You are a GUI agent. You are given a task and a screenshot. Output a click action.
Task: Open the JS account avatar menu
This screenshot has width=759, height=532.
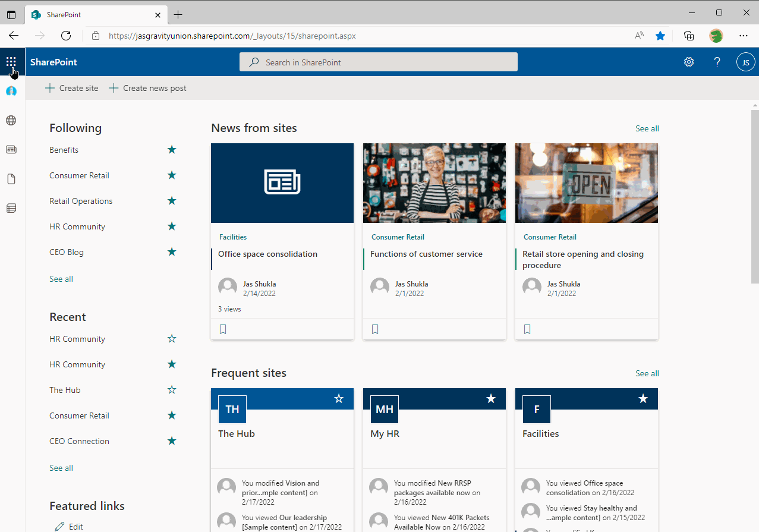pyautogui.click(x=745, y=62)
